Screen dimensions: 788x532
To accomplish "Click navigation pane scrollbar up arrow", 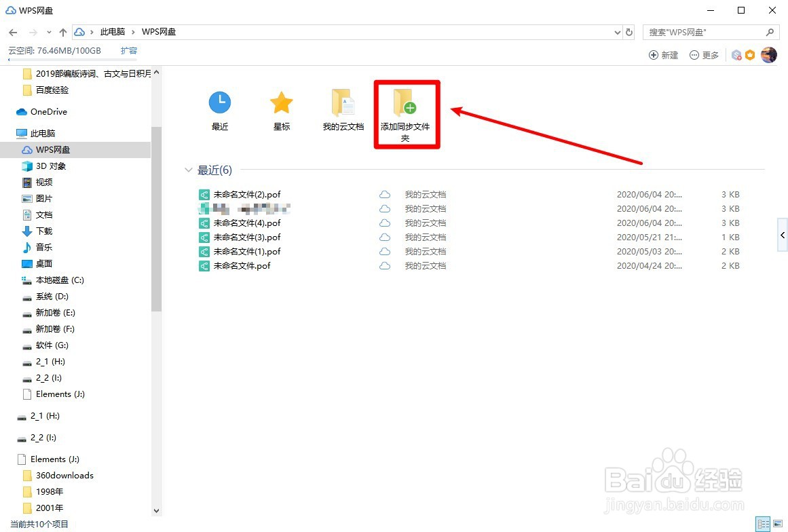I will [156, 73].
